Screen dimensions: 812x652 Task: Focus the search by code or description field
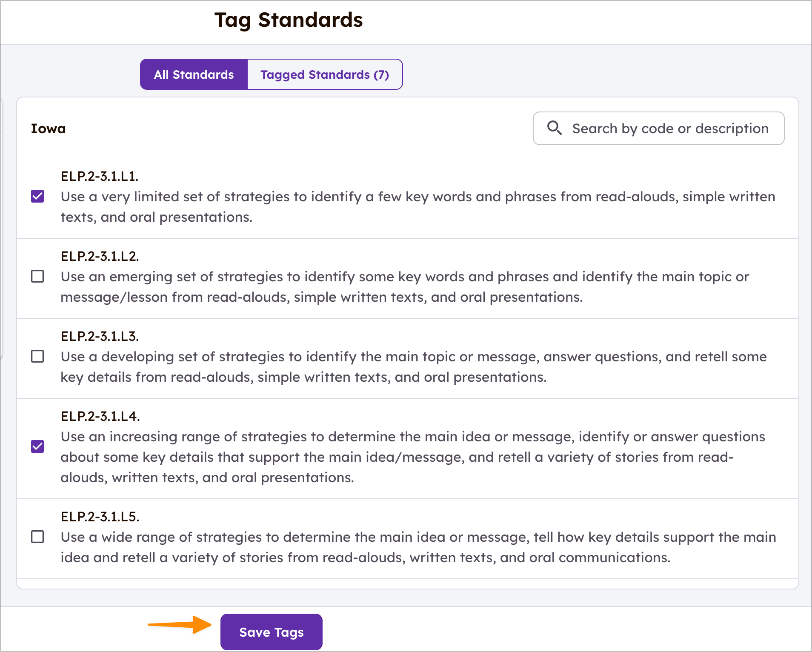point(670,129)
